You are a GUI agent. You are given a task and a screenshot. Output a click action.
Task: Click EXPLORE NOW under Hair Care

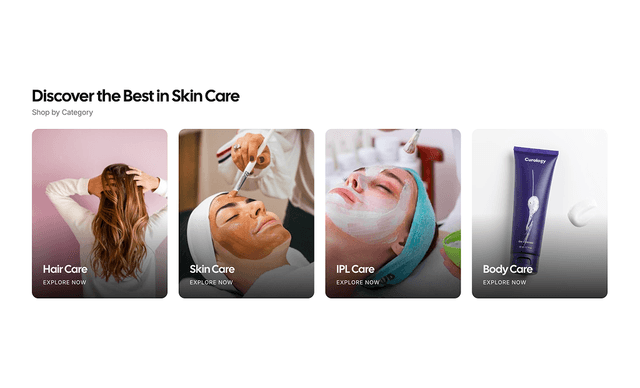click(x=64, y=282)
